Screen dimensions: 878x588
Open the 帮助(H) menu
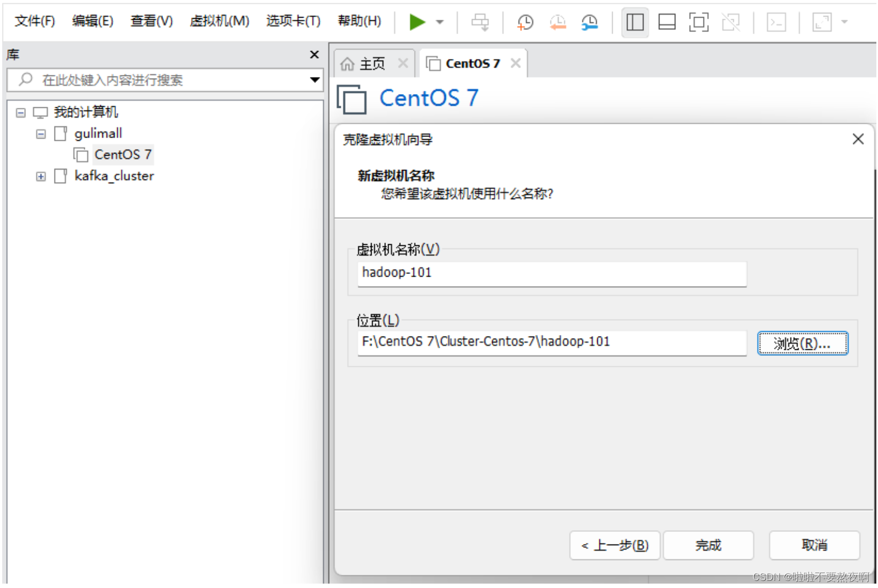click(359, 21)
